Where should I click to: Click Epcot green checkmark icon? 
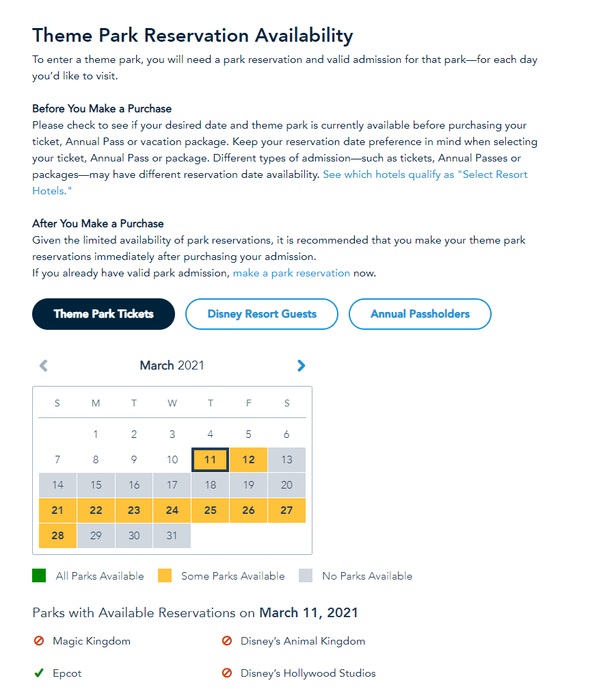(x=39, y=673)
